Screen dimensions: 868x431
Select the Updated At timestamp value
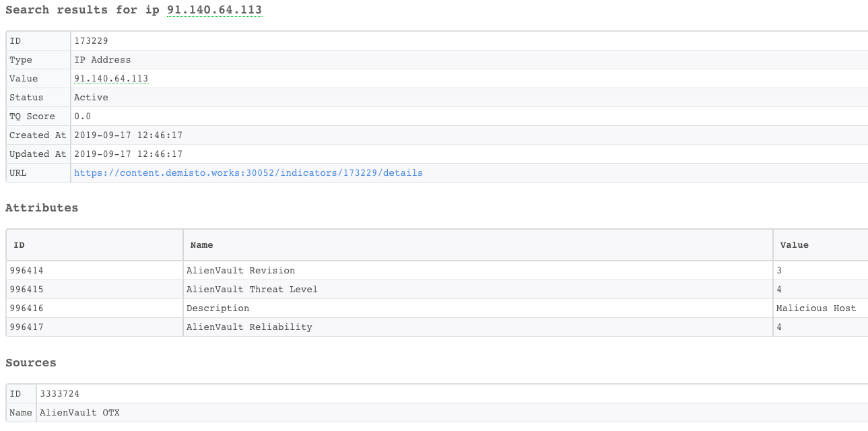(x=128, y=154)
